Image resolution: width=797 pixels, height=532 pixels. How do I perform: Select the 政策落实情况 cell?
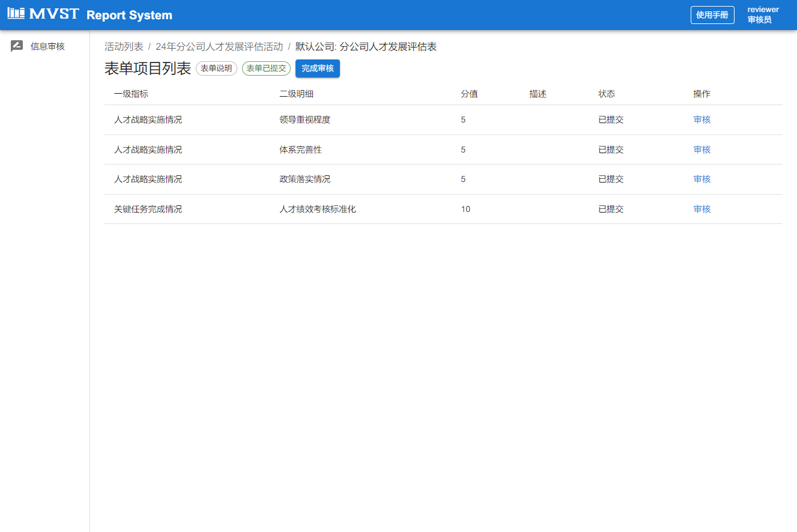305,179
